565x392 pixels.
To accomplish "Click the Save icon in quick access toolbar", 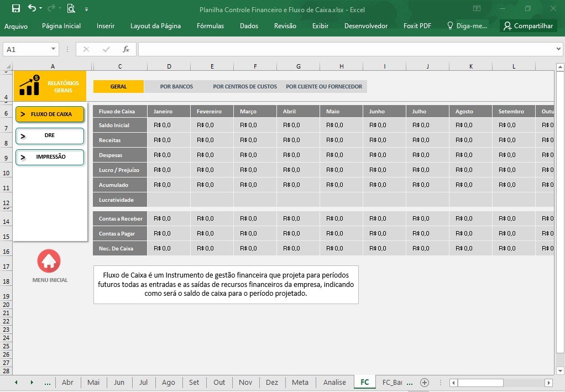I will 16,8.
